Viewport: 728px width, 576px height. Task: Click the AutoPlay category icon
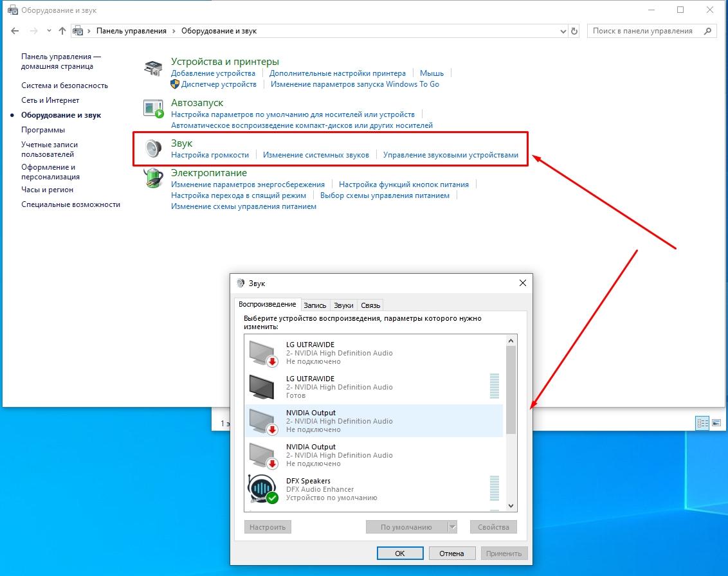[153, 109]
